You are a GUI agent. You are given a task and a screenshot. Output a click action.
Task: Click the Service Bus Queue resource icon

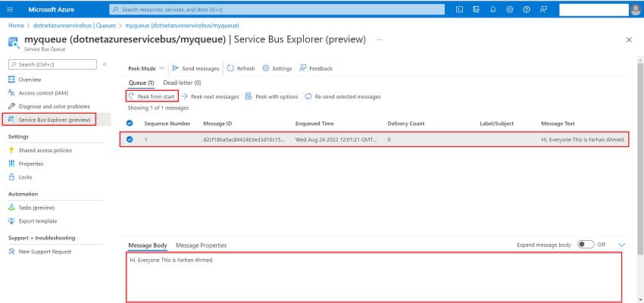[x=14, y=42]
